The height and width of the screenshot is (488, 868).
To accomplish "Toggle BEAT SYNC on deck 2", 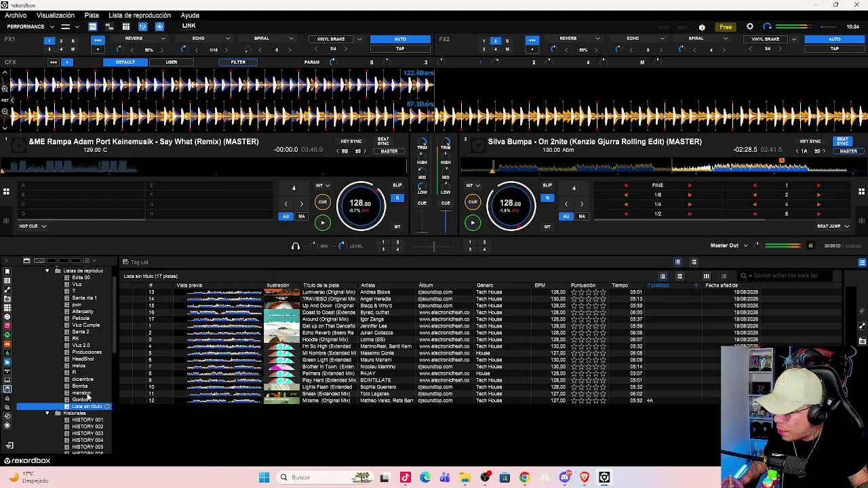I will (x=842, y=141).
